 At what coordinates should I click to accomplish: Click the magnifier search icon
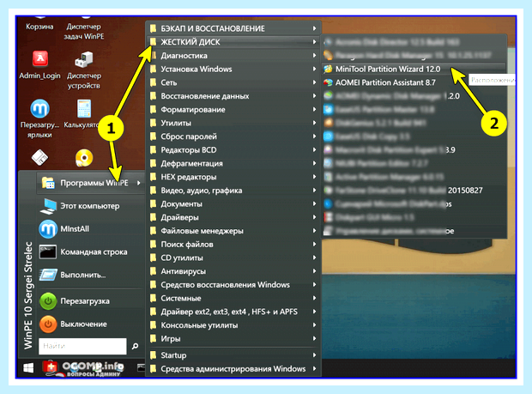[x=135, y=346]
